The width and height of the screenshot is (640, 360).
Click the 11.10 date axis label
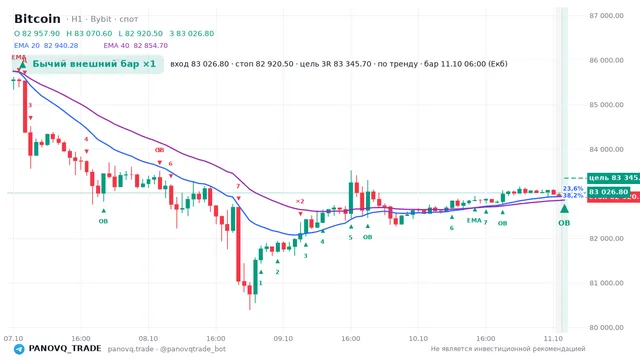(553, 338)
